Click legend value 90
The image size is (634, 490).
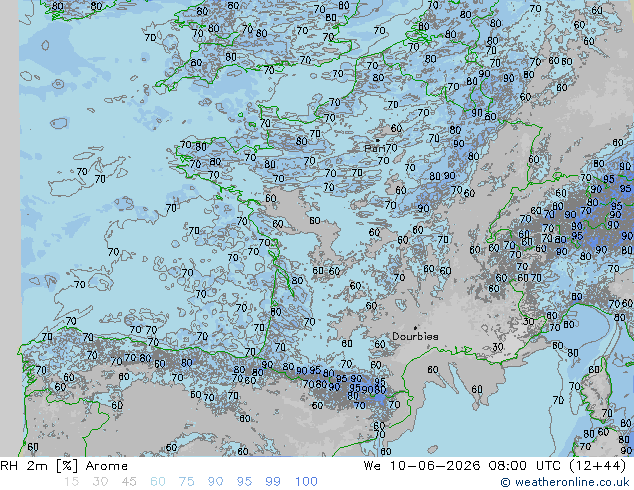coord(215,482)
